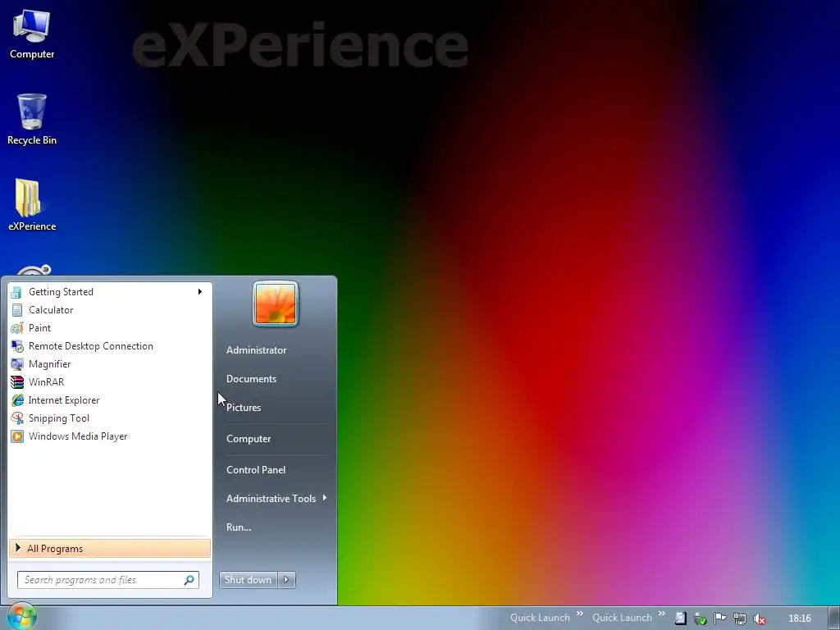Expand the second Quick Launch chevron

pyautogui.click(x=662, y=614)
